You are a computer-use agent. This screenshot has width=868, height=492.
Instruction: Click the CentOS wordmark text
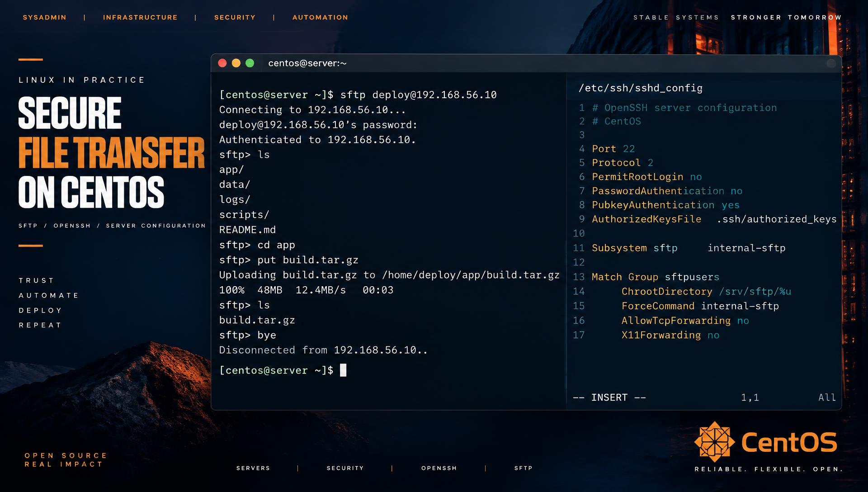[x=789, y=442]
